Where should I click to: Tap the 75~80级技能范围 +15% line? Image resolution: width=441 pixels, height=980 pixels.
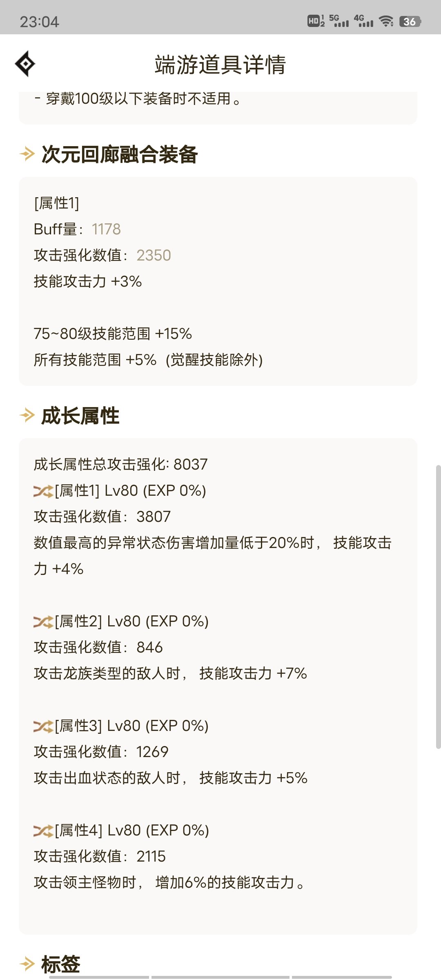click(113, 334)
